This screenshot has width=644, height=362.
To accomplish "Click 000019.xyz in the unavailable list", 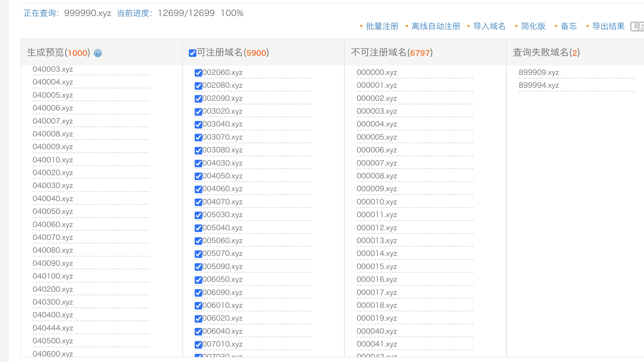I will click(x=377, y=318).
